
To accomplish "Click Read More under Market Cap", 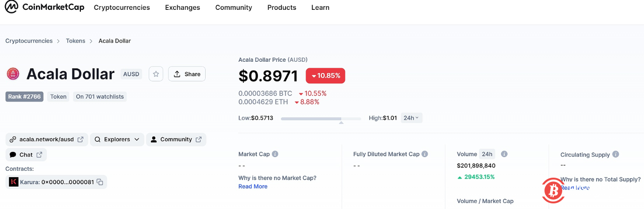I will tap(253, 187).
